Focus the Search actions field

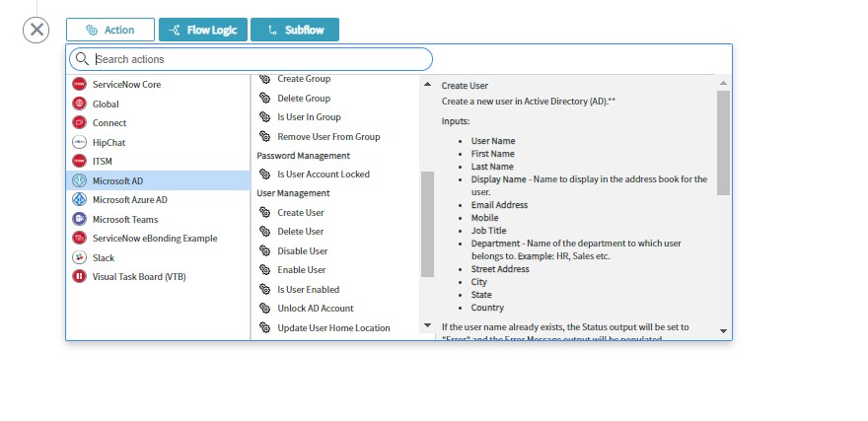pos(251,59)
